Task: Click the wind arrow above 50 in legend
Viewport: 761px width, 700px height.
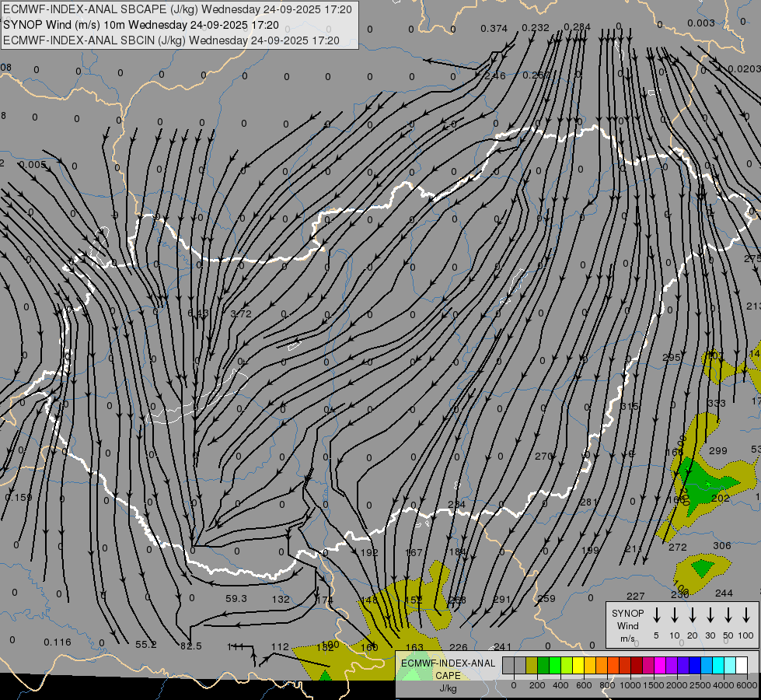Action: (x=728, y=614)
